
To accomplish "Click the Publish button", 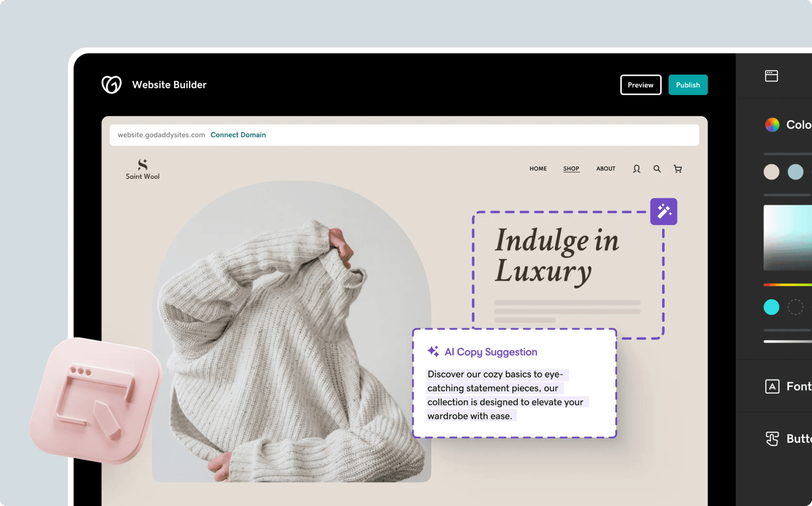I will [688, 85].
